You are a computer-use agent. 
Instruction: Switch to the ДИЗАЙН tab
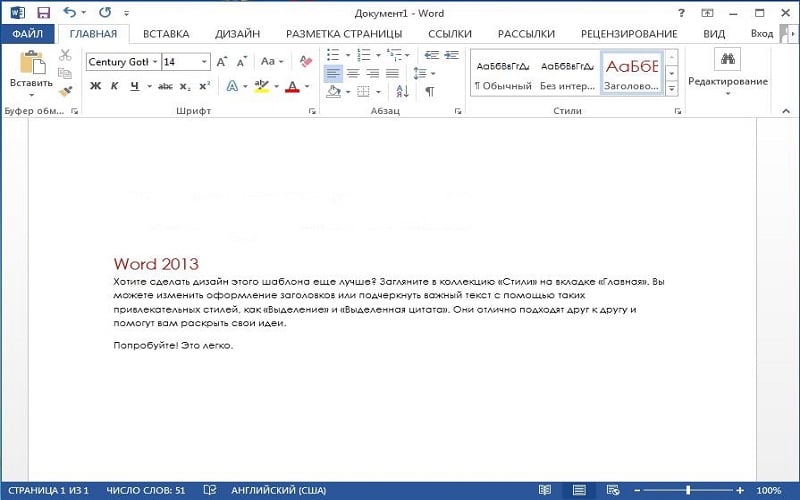pyautogui.click(x=237, y=34)
